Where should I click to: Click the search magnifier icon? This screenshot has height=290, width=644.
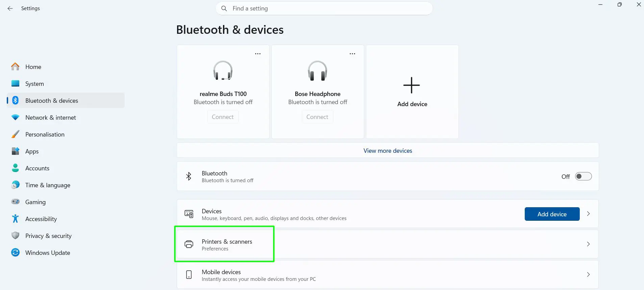[224, 8]
